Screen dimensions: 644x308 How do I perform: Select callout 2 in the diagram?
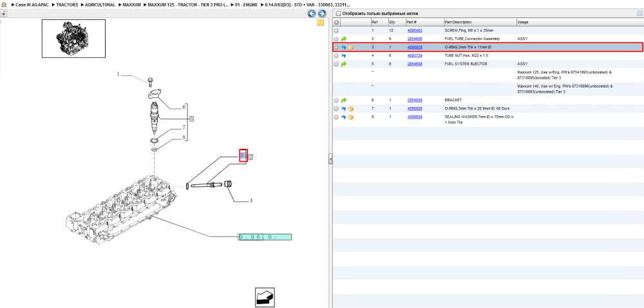point(251,157)
